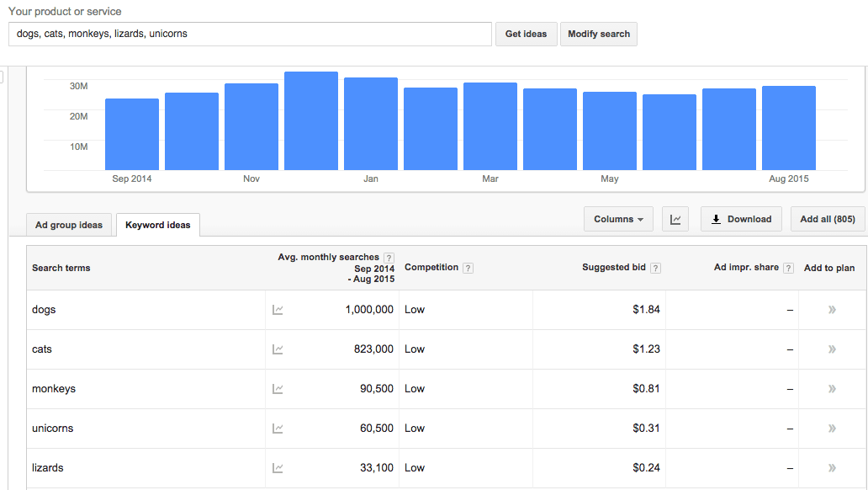Image resolution: width=868 pixels, height=490 pixels.
Task: Open the trend chart icon for cats
Action: tap(278, 349)
